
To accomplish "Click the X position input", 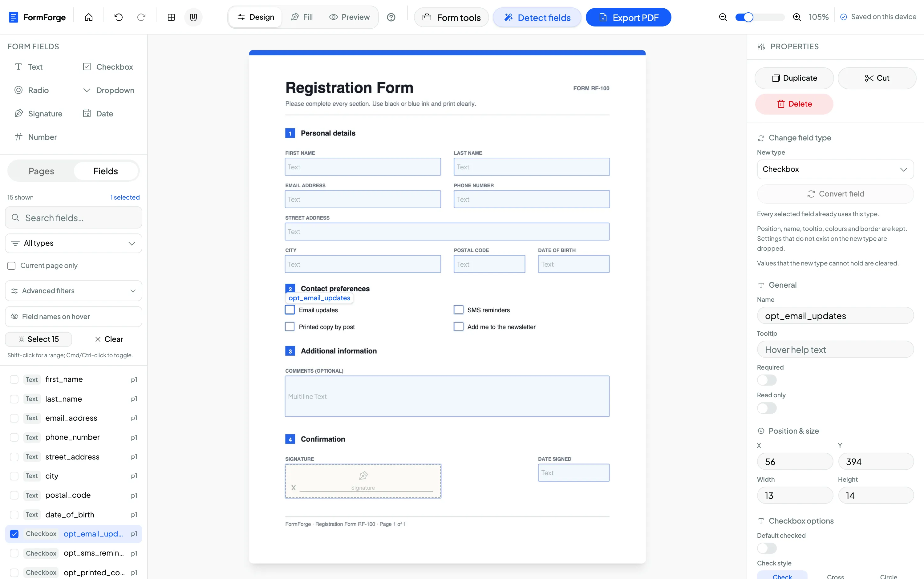I will 795,462.
